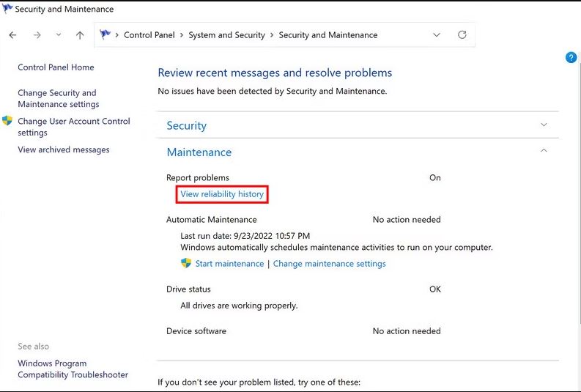Click the flag icon in address bar
This screenshot has width=581, height=392.
(106, 34)
